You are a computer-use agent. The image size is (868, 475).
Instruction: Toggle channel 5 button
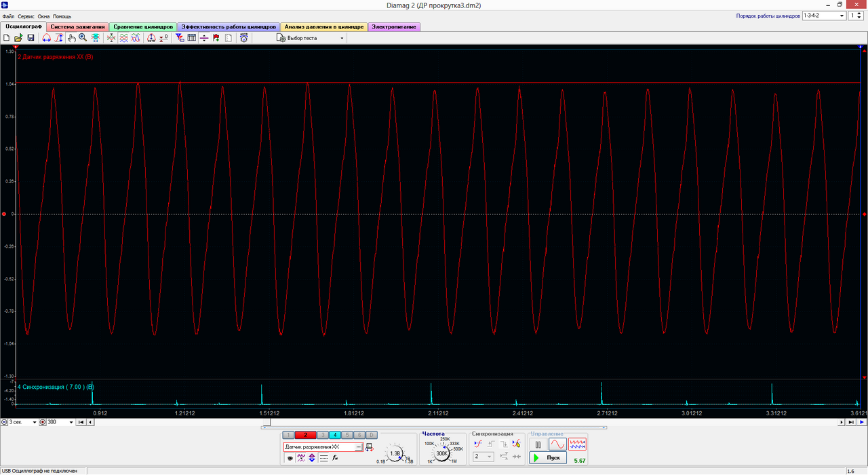(x=347, y=435)
